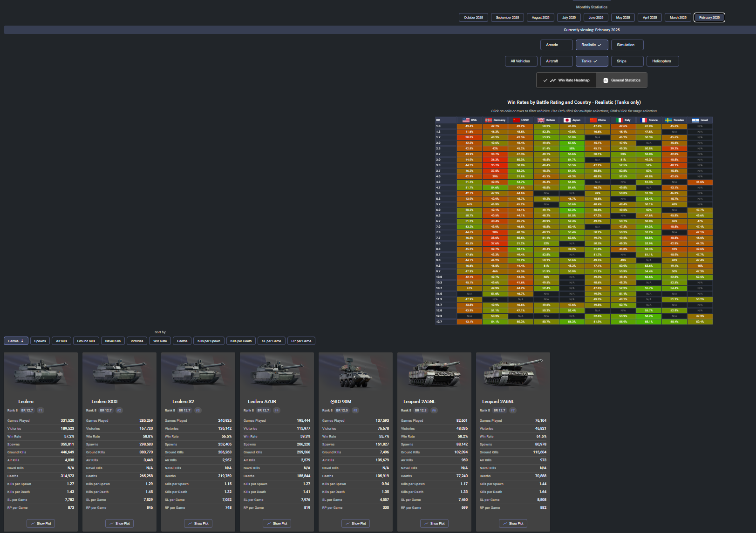Expand Show Plot under Leopard 2A6NL
Viewport: 756px width, 533px height.
coord(513,524)
